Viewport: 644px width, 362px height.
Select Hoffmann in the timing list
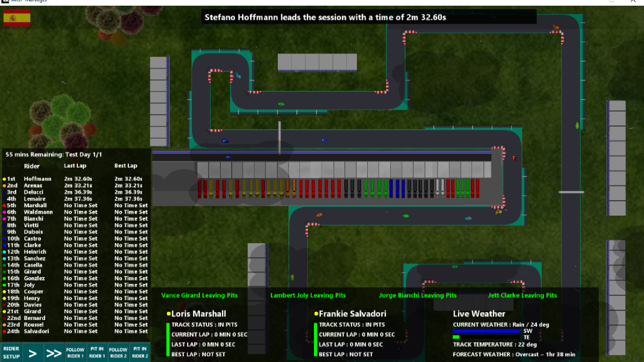pyautogui.click(x=37, y=179)
